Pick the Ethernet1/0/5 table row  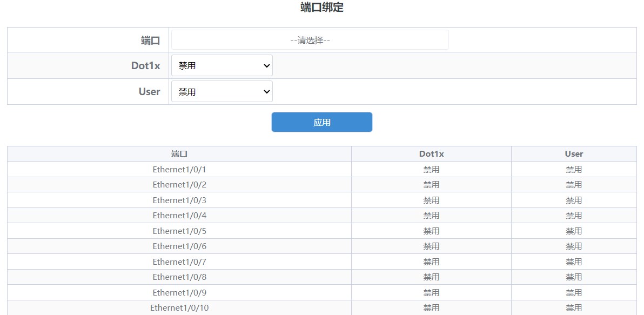pyautogui.click(x=321, y=231)
